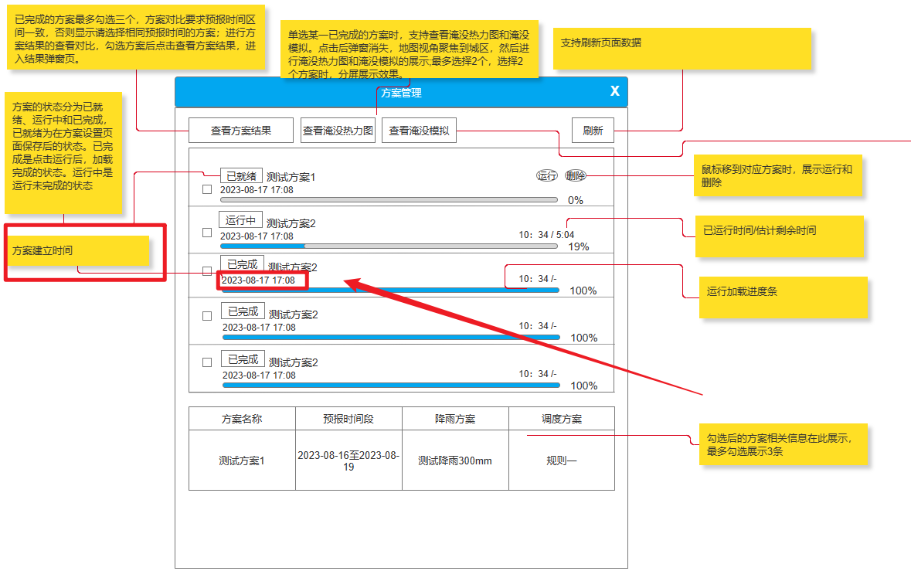Click the 规则一 table cell
Viewport: 911px width, 588px height.
[x=562, y=461]
